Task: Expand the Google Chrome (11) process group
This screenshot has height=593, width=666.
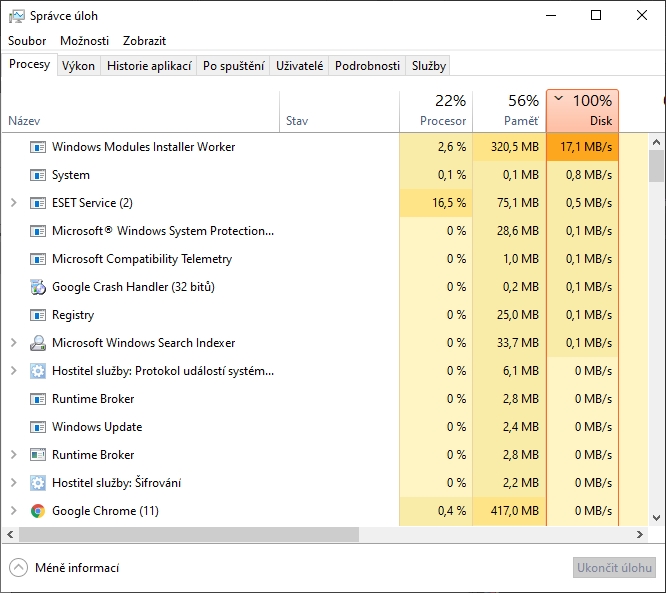Action: point(14,511)
